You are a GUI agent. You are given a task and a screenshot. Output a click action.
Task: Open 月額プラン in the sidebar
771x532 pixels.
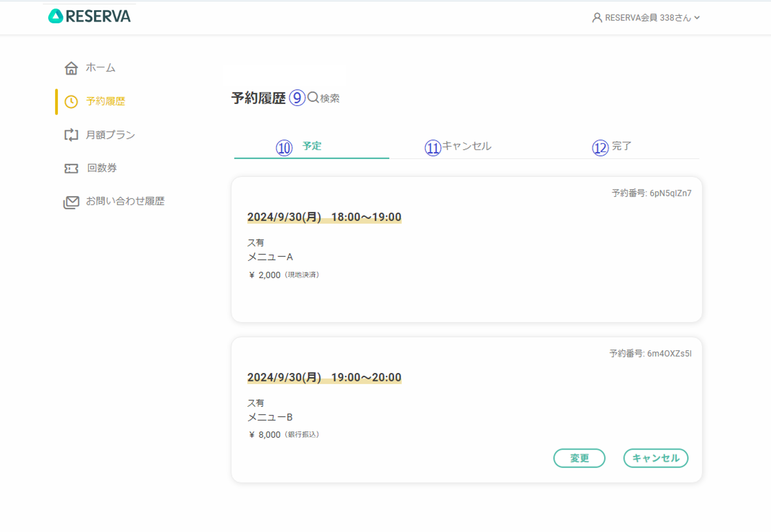coord(110,135)
